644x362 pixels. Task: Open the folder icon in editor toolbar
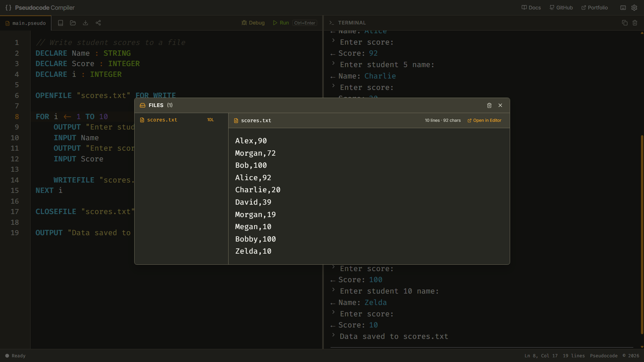[73, 23]
